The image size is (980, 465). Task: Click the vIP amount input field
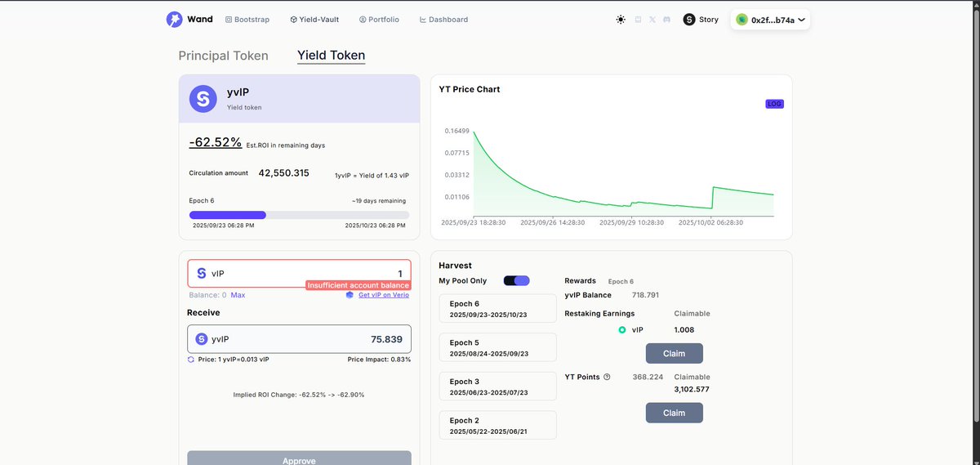[299, 274]
